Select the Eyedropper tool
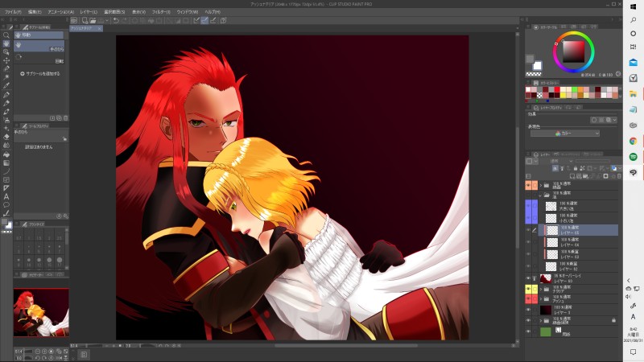The image size is (644, 362). coord(6,86)
